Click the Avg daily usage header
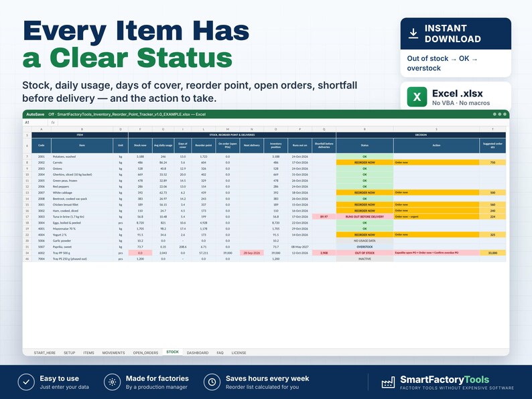 pos(163,145)
